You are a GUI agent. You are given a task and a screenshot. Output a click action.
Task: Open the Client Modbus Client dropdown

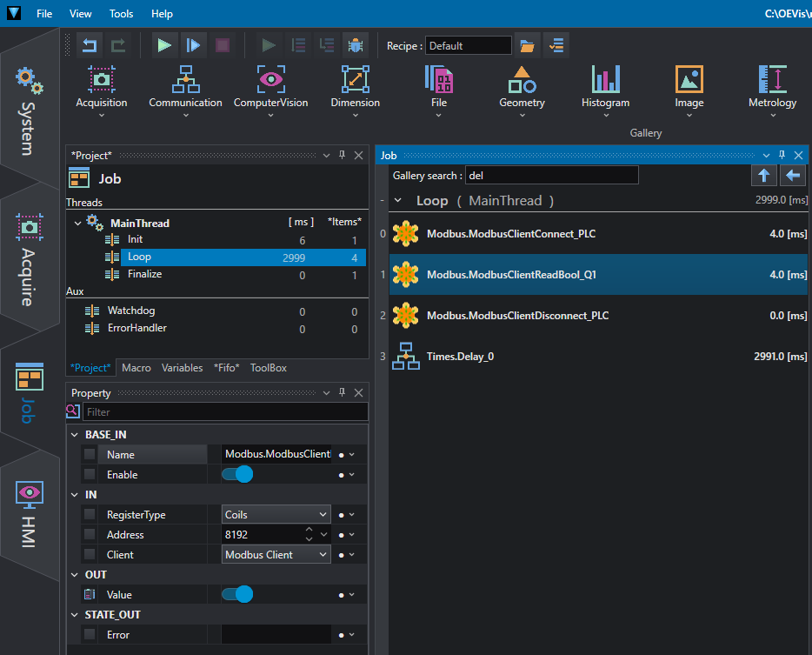pyautogui.click(x=276, y=555)
